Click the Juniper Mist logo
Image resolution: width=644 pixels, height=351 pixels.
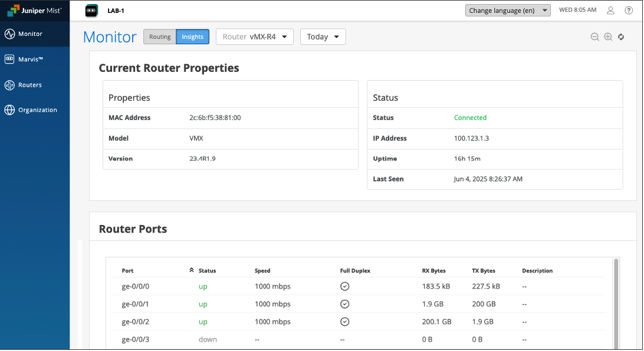34,11
